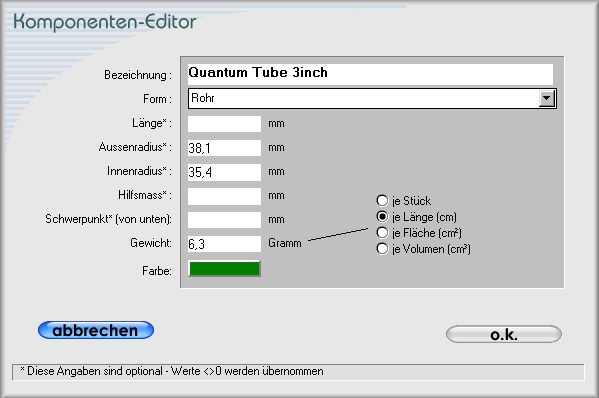Confirm with the o.k. button

point(504,334)
